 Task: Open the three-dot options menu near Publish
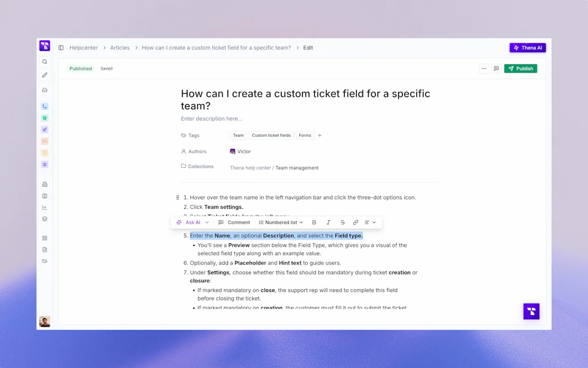483,68
